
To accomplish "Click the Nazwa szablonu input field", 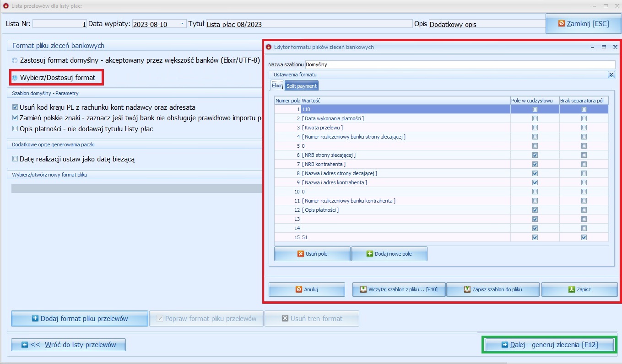I will click(x=460, y=64).
